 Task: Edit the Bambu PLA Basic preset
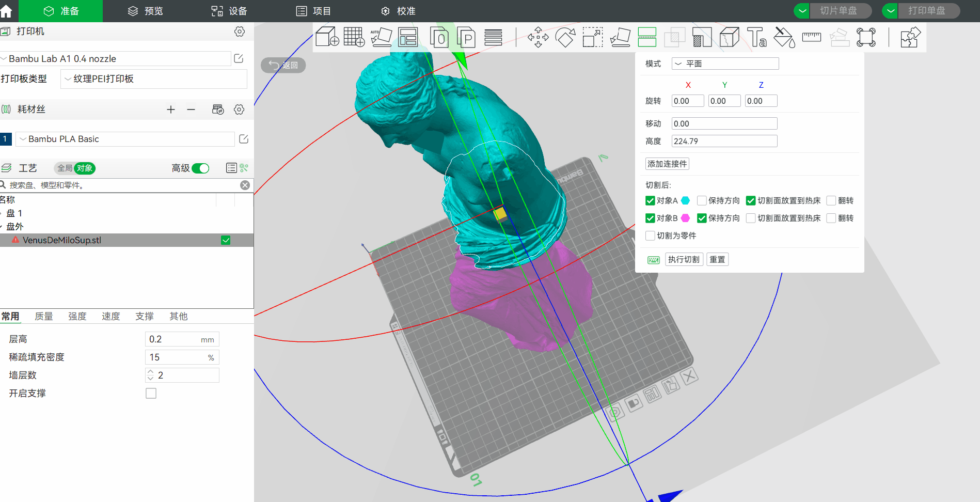click(x=244, y=139)
